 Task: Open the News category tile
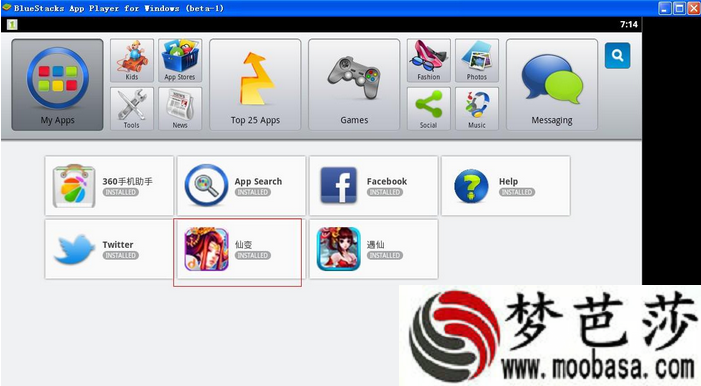point(180,109)
